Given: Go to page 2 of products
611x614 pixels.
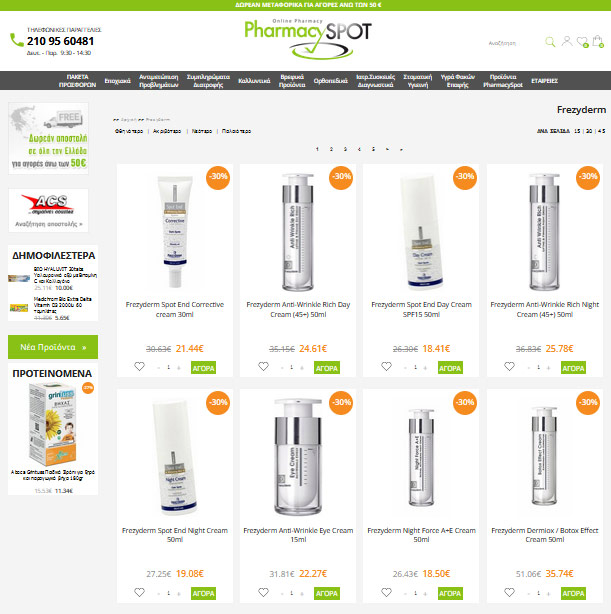Looking at the screenshot, I should (x=331, y=149).
